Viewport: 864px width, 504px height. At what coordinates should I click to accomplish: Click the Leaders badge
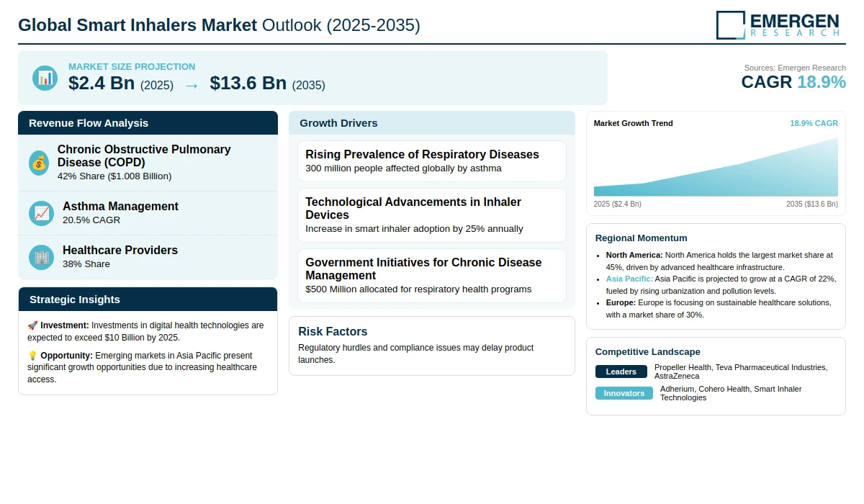pyautogui.click(x=621, y=372)
